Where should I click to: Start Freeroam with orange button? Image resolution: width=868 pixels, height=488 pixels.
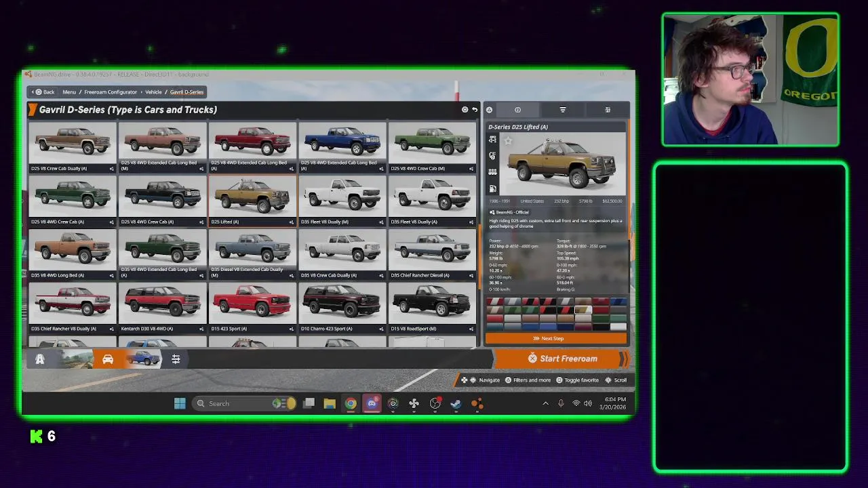coord(562,359)
